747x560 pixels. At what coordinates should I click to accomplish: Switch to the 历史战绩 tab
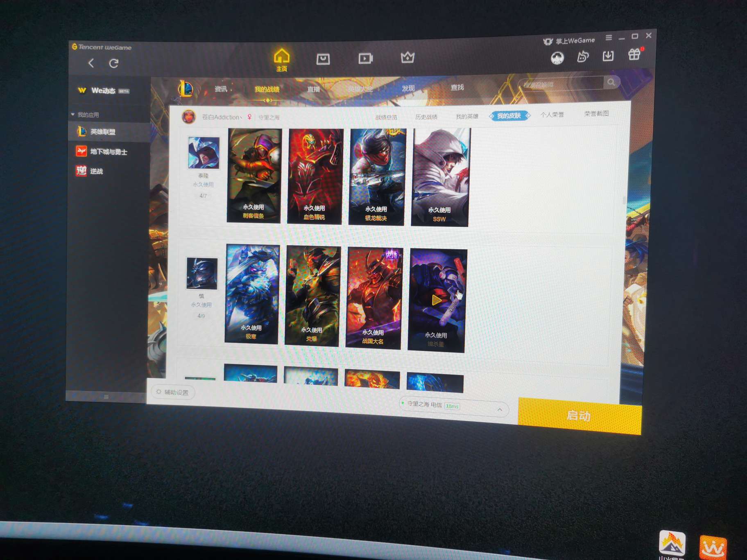point(426,117)
